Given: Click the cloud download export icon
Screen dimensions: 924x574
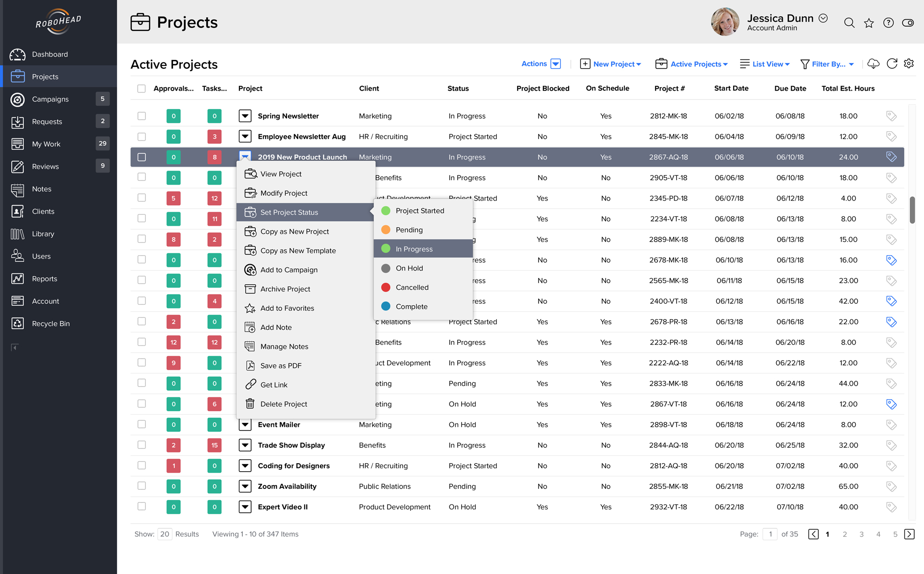Looking at the screenshot, I should (x=873, y=64).
